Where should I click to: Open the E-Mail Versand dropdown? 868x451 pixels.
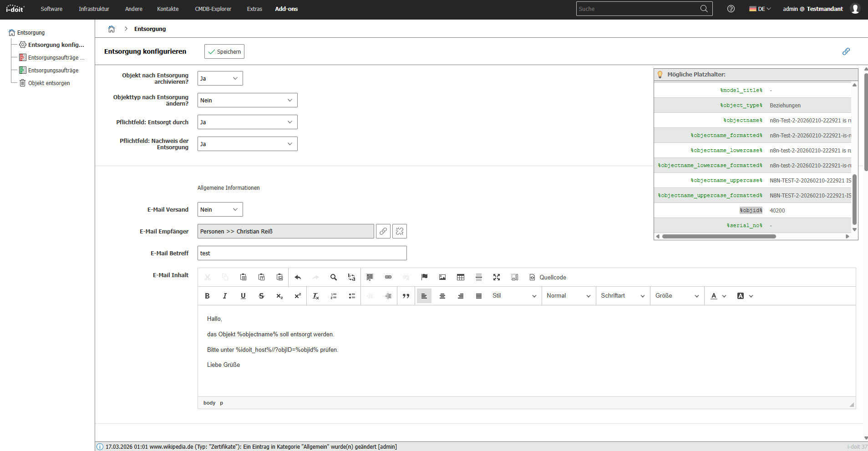point(220,209)
